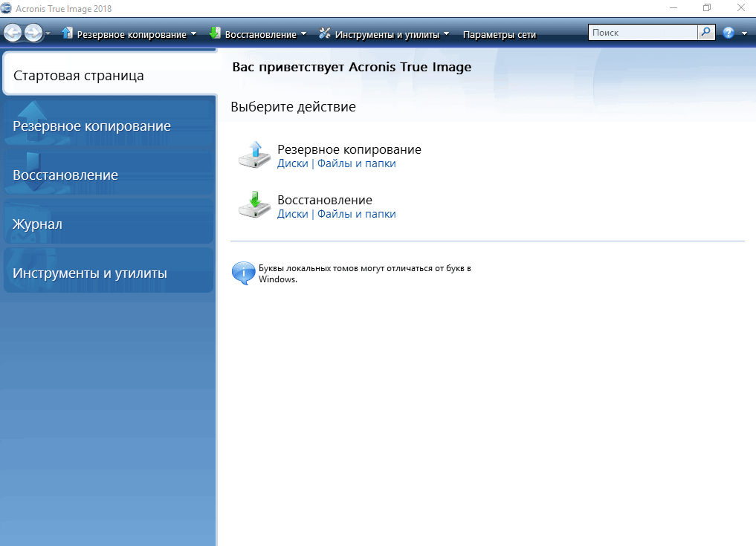Viewport: 756px width, 546px height.
Task: Restore down the window size
Action: (x=707, y=7)
